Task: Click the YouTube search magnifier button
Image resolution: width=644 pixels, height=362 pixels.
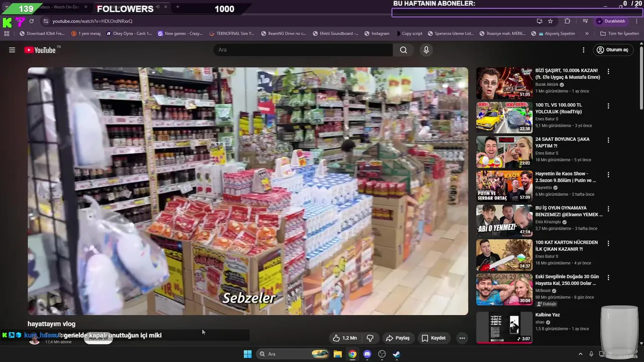Action: [x=404, y=50]
